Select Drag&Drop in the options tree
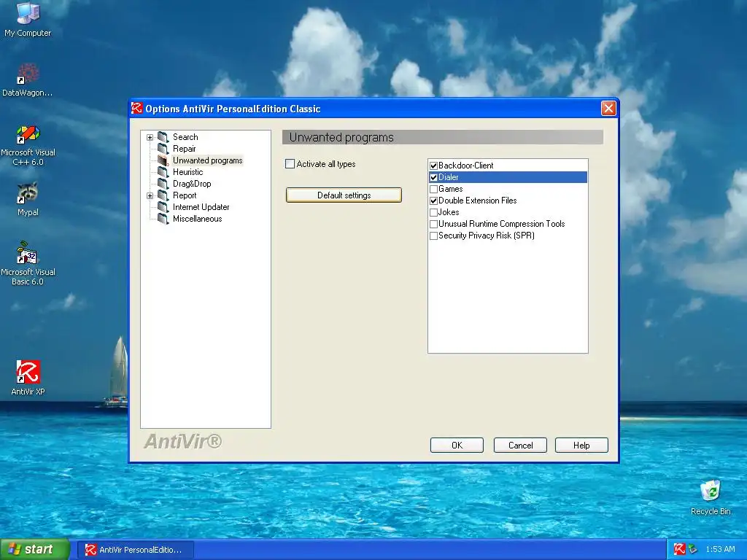Screen dimensions: 747x560 point(192,184)
